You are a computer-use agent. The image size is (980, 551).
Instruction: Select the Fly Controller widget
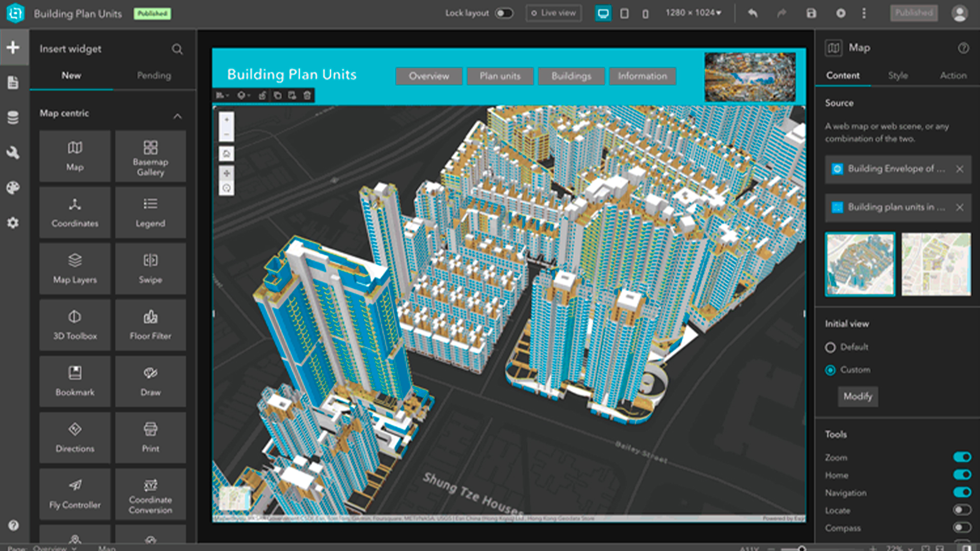pyautogui.click(x=75, y=493)
